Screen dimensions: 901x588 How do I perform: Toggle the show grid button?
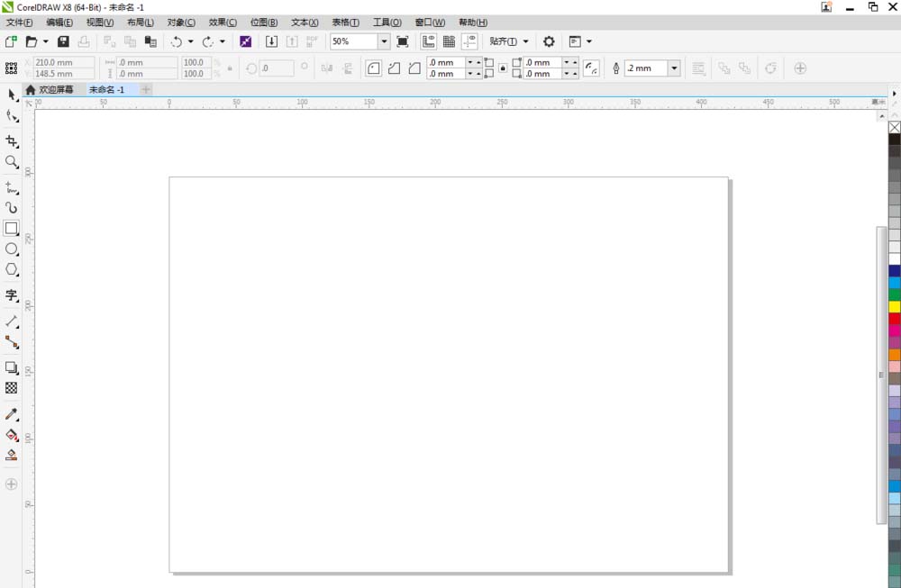tap(449, 41)
